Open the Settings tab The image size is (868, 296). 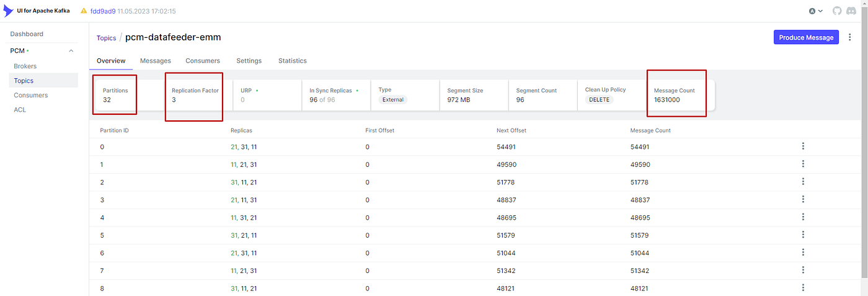(249, 61)
